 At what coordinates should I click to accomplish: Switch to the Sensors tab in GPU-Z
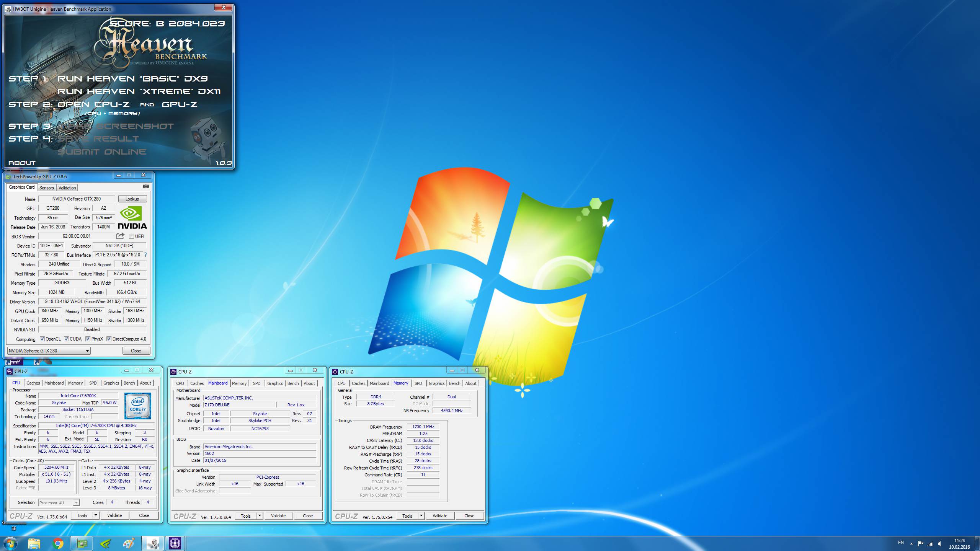click(47, 188)
